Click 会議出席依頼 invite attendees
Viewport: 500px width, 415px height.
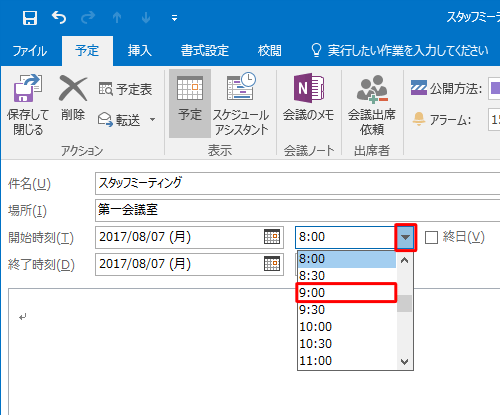coord(372,104)
